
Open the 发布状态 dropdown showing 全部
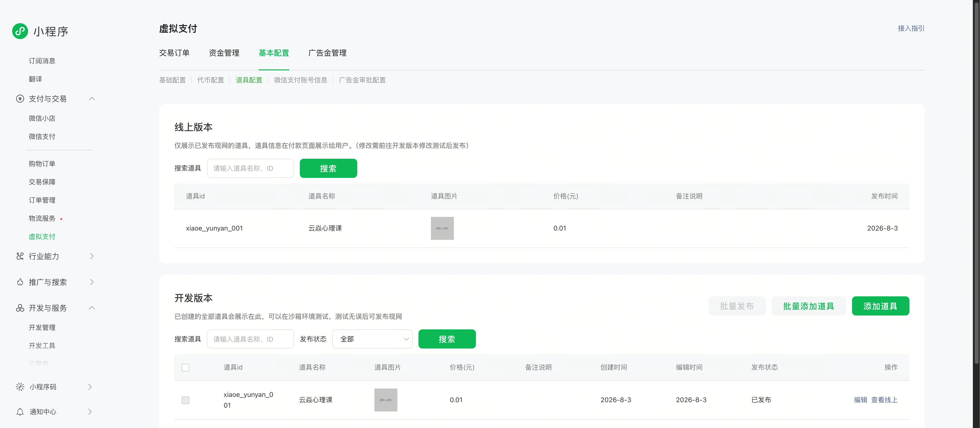point(373,339)
